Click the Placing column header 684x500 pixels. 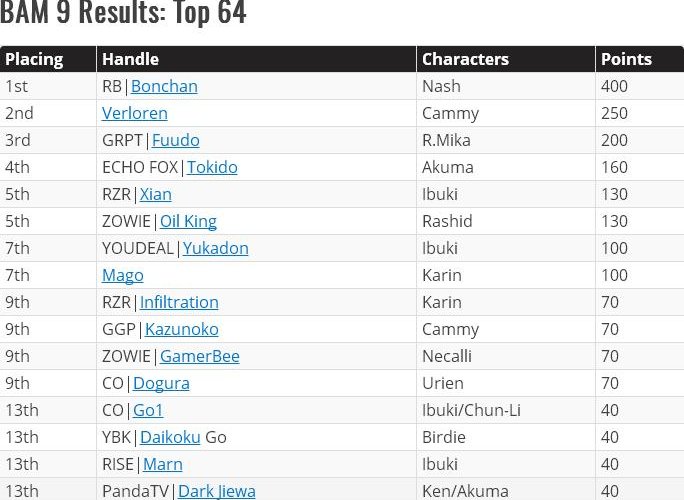(x=34, y=59)
